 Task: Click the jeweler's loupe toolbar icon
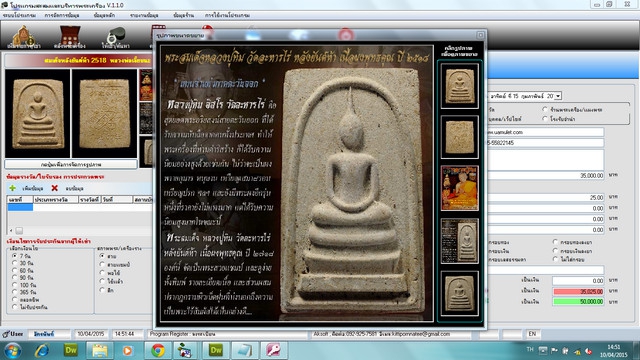pos(116,37)
